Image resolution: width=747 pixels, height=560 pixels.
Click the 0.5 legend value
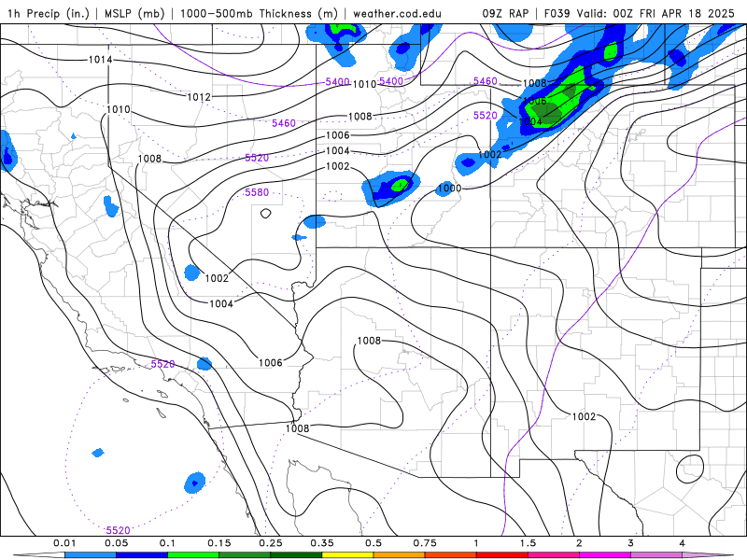click(373, 543)
